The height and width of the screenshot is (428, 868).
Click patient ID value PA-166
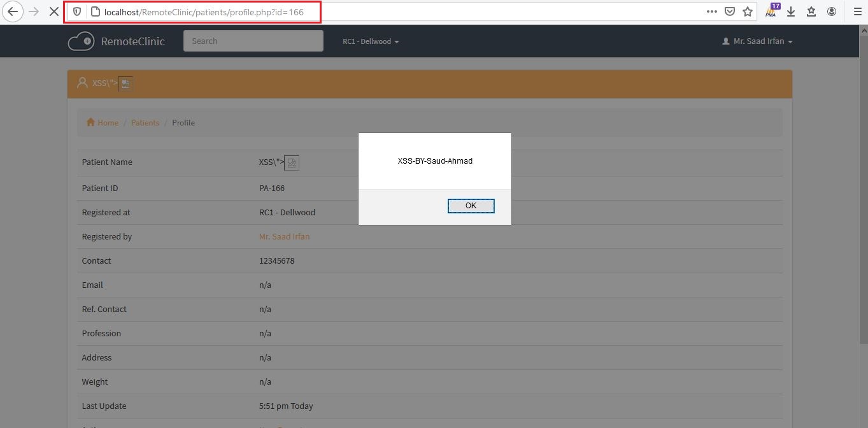coord(272,188)
